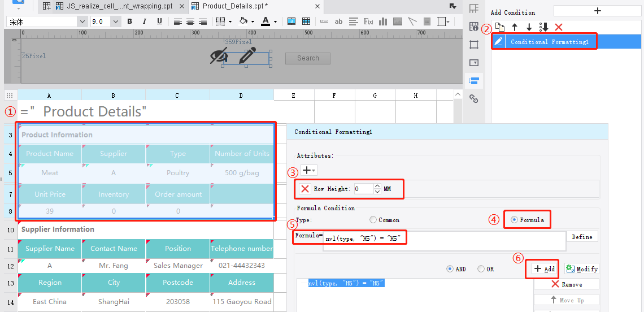644x312 pixels.
Task: Copy the selected condition
Action: tap(499, 27)
